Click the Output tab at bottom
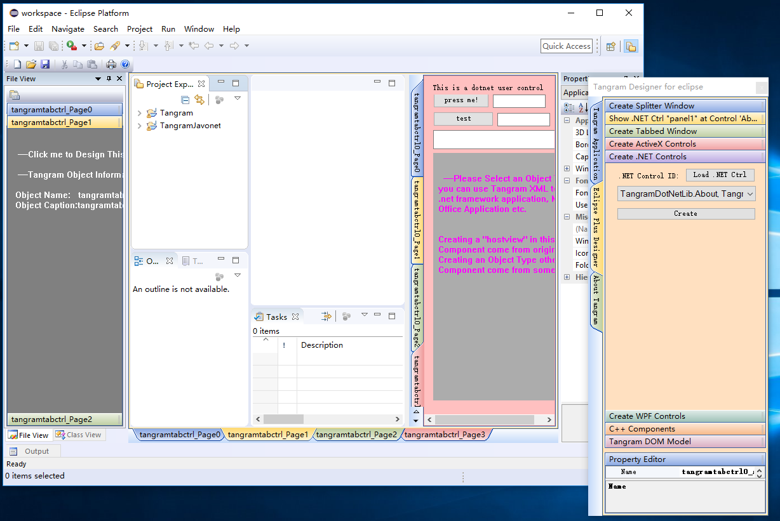 pyautogui.click(x=34, y=451)
